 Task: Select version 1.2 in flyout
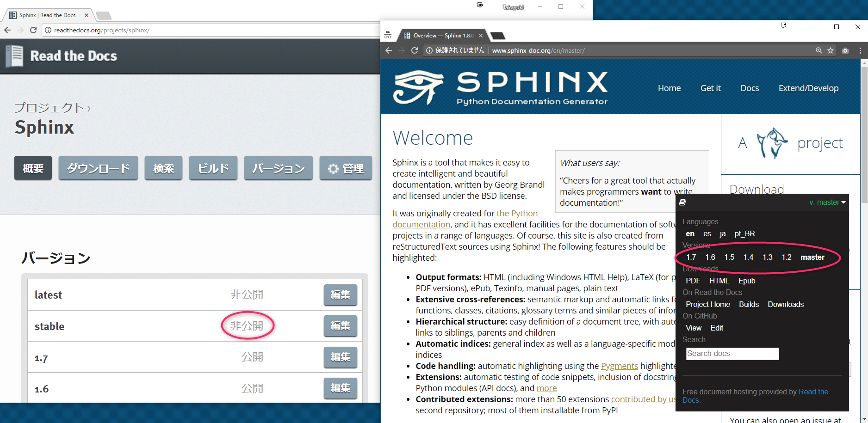click(x=787, y=257)
